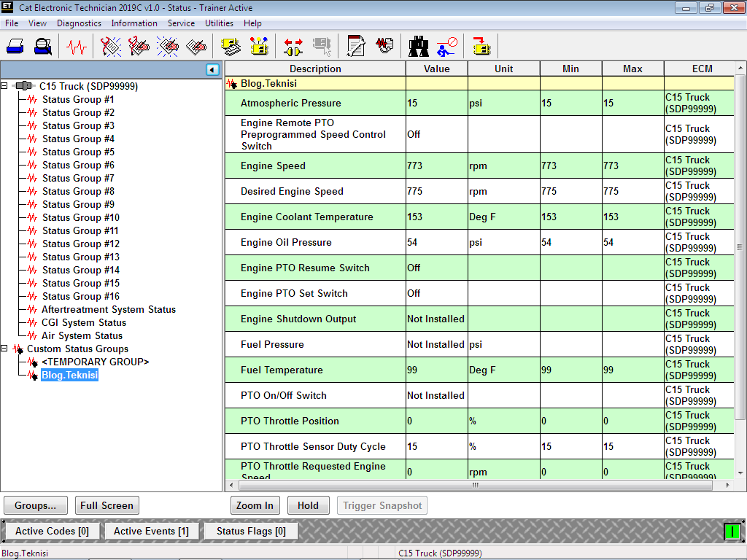The image size is (747, 560).
Task: Click the Full Screen button
Action: point(107,505)
